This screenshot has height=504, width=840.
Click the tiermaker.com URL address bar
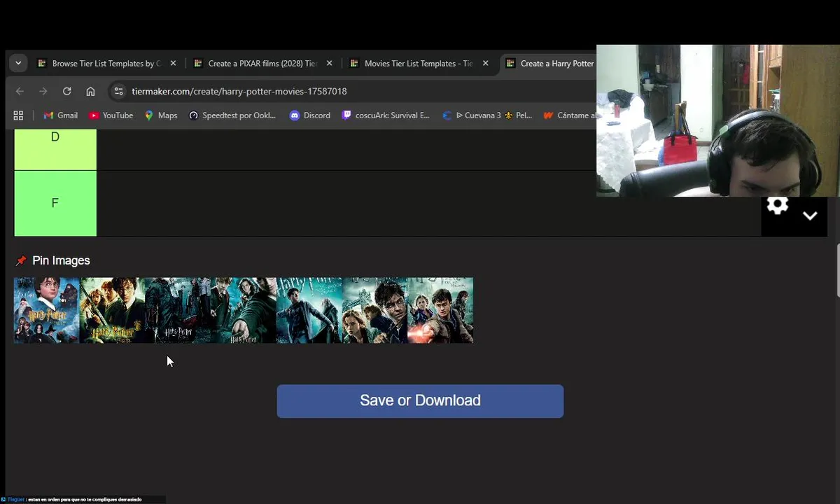pyautogui.click(x=239, y=91)
